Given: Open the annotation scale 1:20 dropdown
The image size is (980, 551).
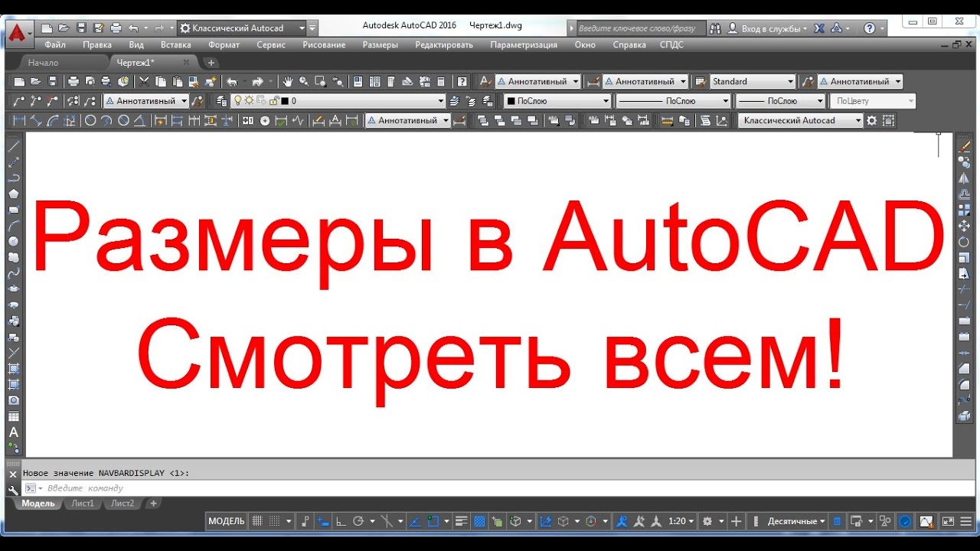Looking at the screenshot, I should tap(681, 522).
